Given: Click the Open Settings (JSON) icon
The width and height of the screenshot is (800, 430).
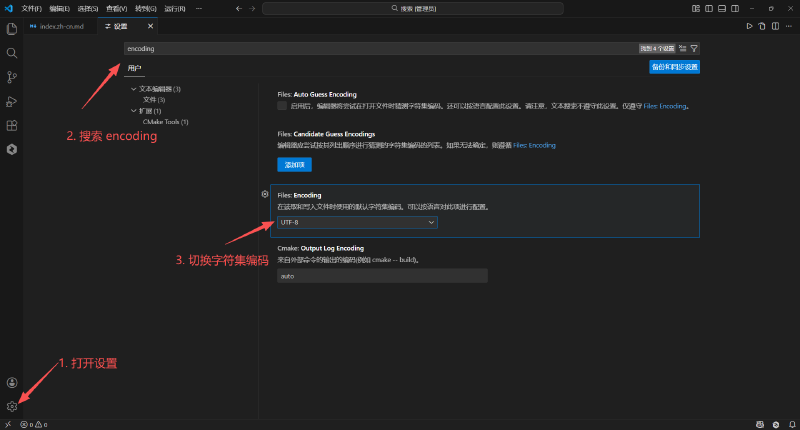Looking at the screenshot, I should [x=762, y=26].
